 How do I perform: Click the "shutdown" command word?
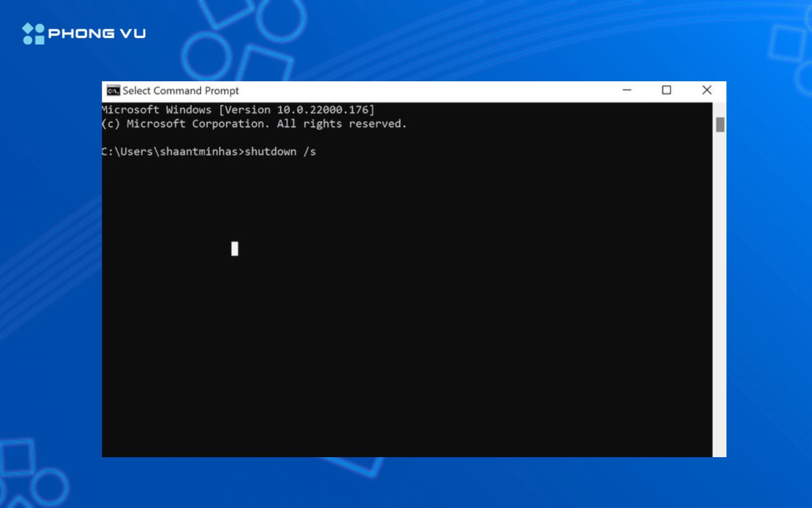271,152
